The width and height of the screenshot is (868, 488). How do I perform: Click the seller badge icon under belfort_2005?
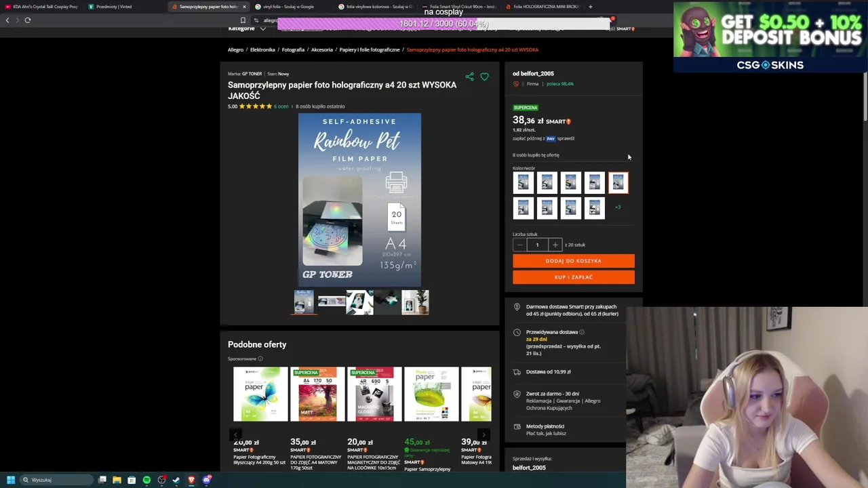coord(516,84)
